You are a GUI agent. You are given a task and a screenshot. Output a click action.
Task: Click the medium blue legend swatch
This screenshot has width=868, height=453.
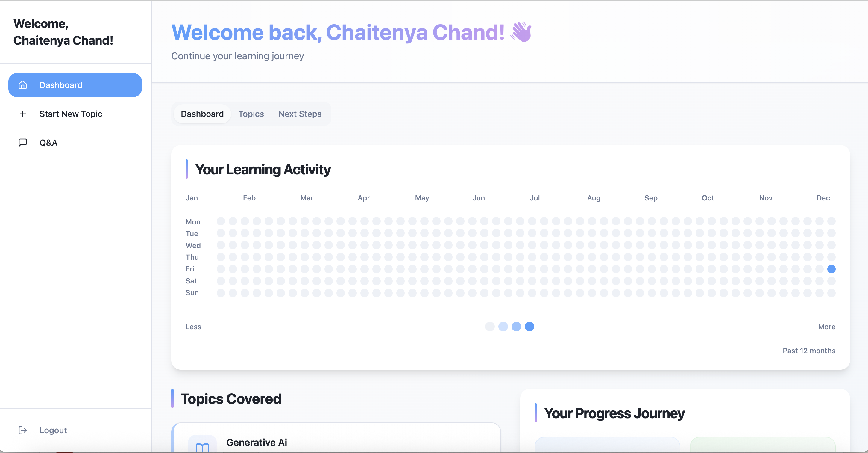point(516,327)
